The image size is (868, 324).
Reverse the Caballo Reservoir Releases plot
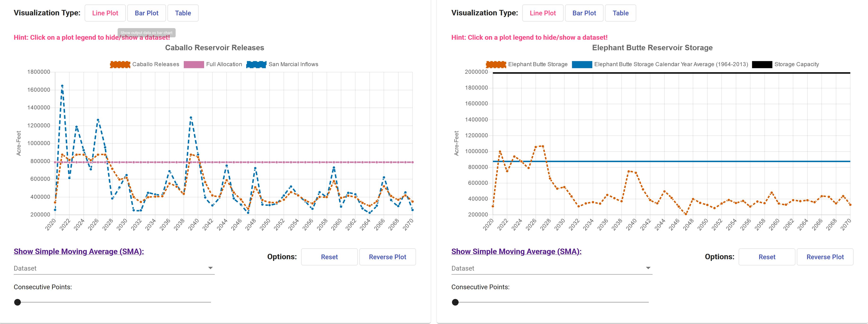[x=387, y=257]
